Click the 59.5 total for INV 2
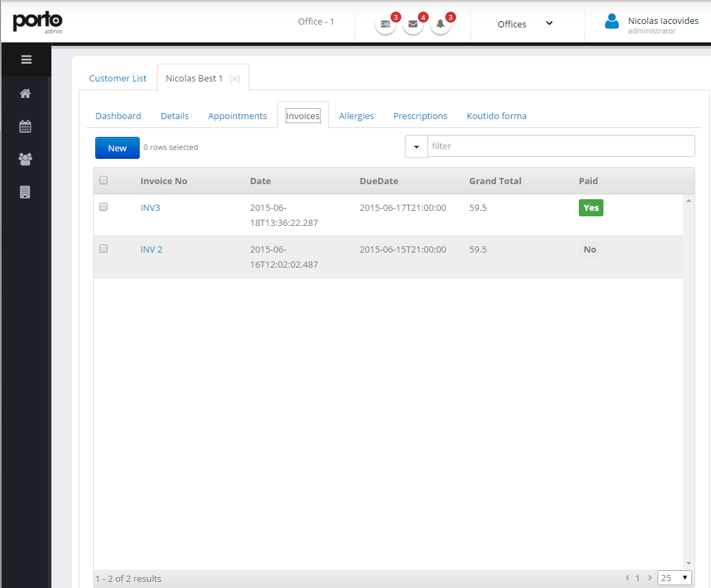 478,250
